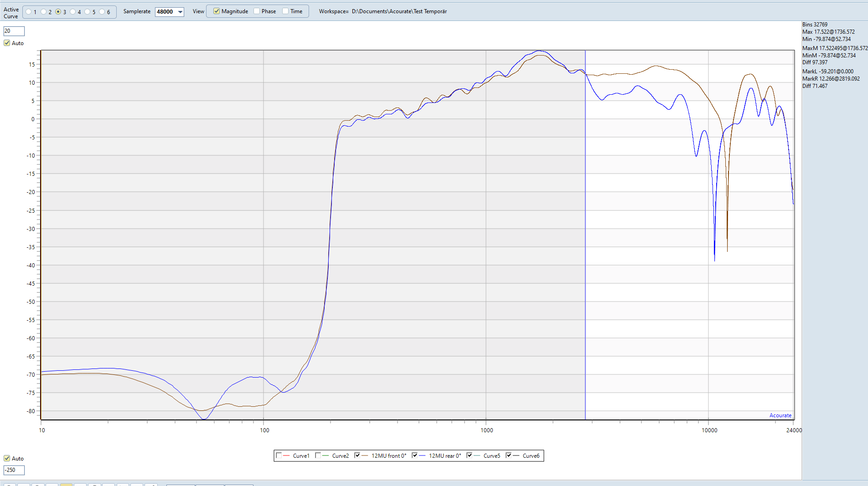Click the 12MU front 0° legend label

point(389,456)
